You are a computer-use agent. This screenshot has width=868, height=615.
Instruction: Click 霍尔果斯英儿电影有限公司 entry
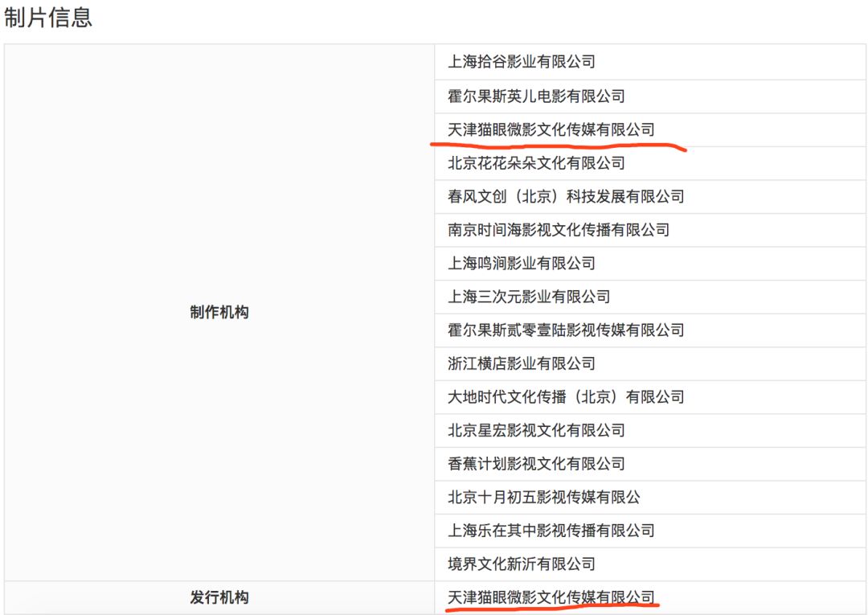click(x=536, y=96)
